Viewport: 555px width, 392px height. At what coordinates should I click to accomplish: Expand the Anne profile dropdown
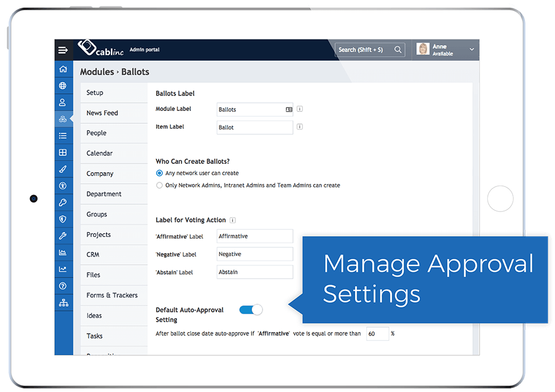(471, 49)
